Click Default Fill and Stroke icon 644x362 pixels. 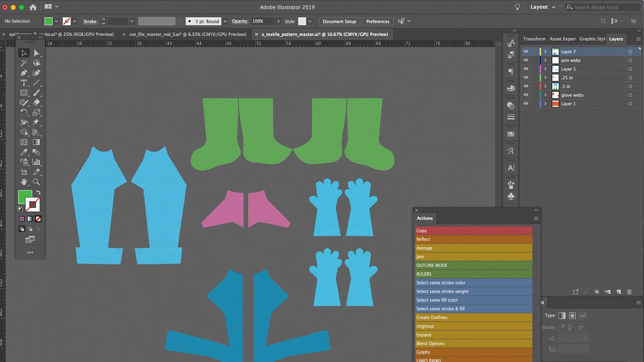(21, 209)
